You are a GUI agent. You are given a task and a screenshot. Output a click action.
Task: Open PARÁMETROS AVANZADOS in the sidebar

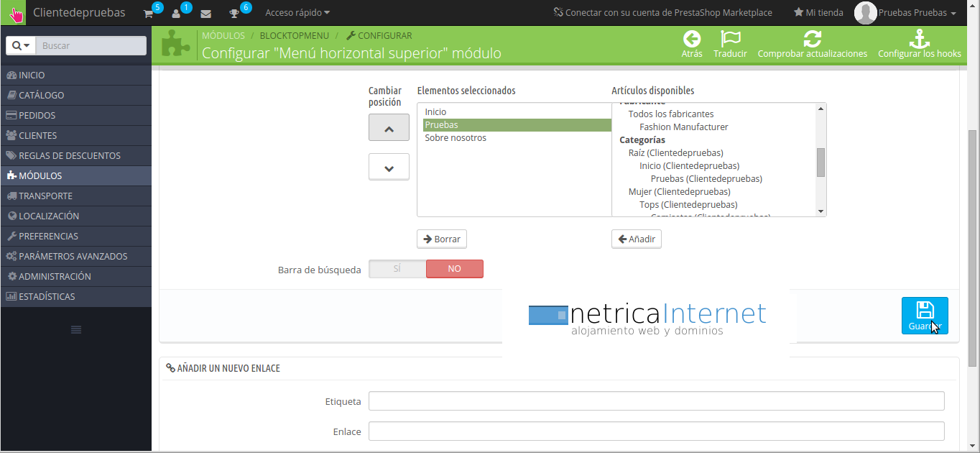point(76,256)
